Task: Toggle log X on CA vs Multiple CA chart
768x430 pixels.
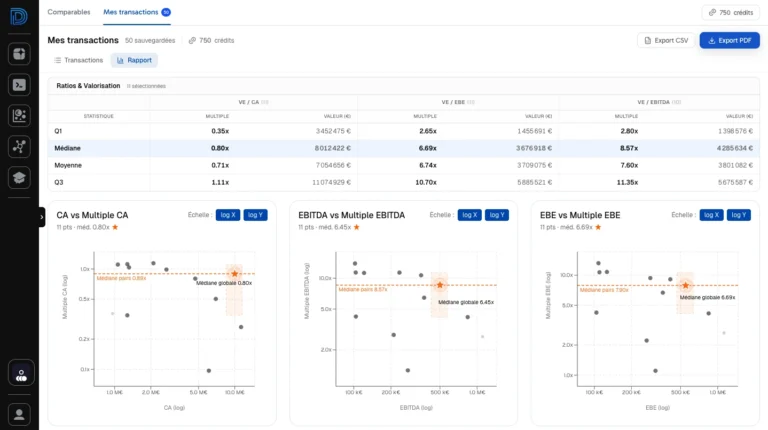Action: click(228, 215)
